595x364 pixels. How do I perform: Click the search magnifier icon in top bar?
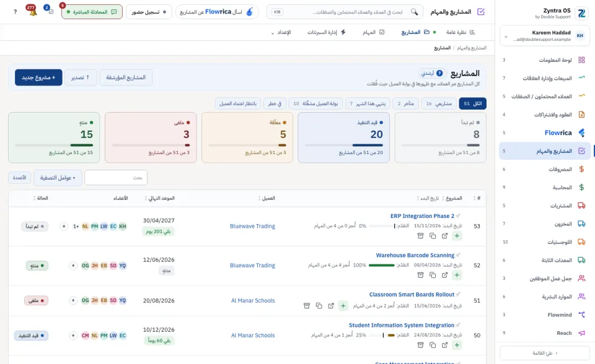pos(415,12)
